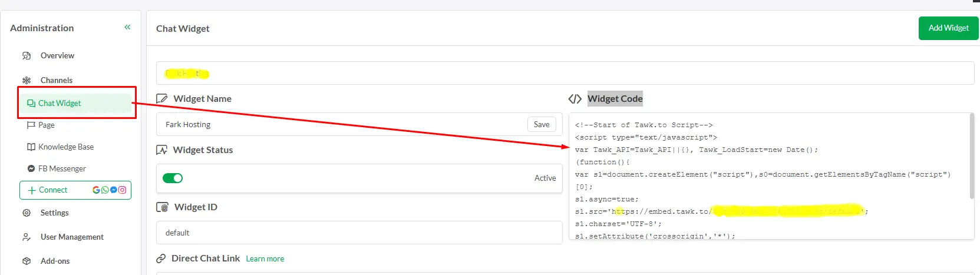Open Page in the sidebar

(x=47, y=125)
